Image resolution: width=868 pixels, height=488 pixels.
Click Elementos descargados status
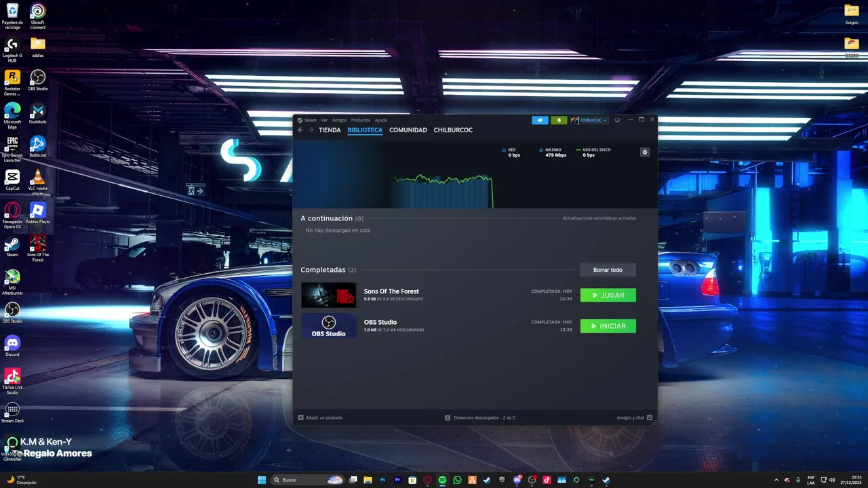click(480, 418)
